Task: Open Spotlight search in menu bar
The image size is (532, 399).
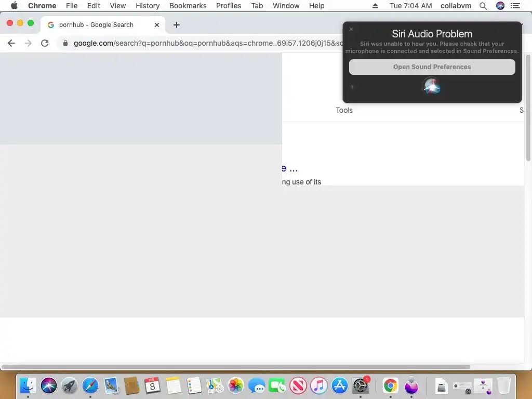Action: [483, 6]
